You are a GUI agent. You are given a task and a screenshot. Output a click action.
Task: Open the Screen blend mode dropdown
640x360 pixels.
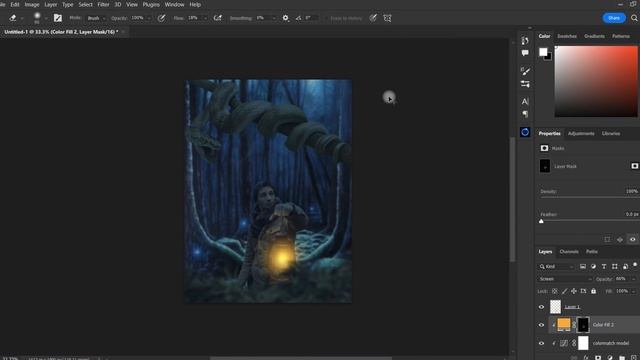566,279
